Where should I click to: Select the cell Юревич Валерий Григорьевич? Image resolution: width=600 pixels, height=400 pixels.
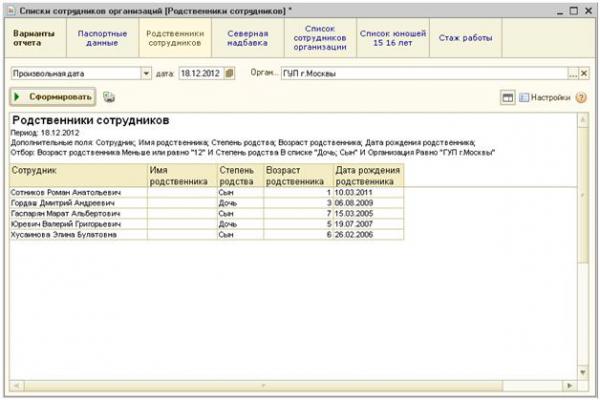tap(78, 224)
